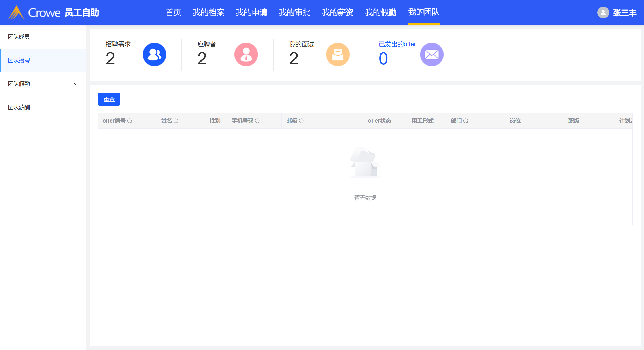This screenshot has height=350, width=644.
Task: Navigate to 首页 in top navigation
Action: (173, 12)
